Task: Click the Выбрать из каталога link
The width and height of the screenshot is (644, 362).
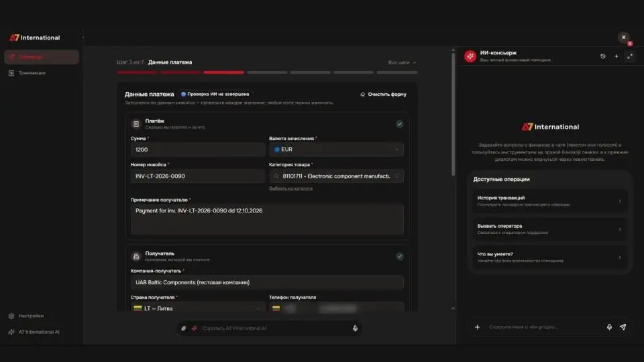Action: (290, 188)
